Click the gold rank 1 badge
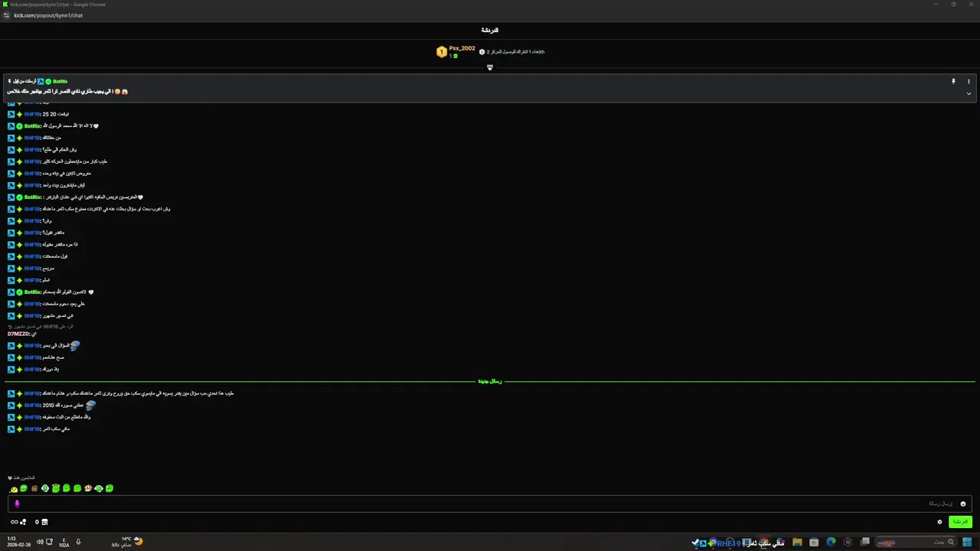The width and height of the screenshot is (980, 551). 441,52
